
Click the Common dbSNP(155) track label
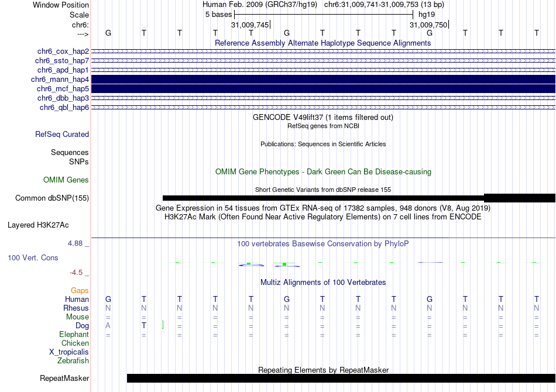(52, 198)
